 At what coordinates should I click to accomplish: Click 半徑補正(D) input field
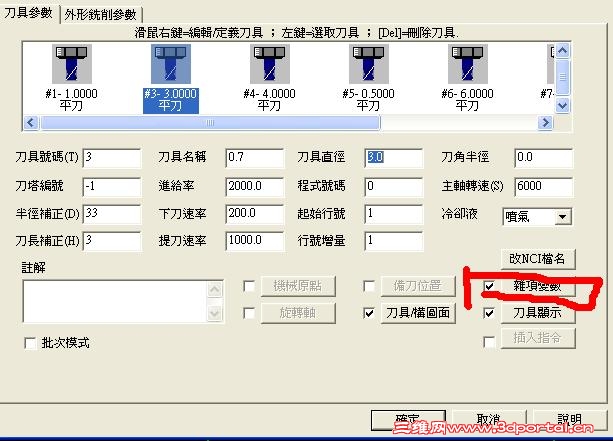tap(112, 214)
